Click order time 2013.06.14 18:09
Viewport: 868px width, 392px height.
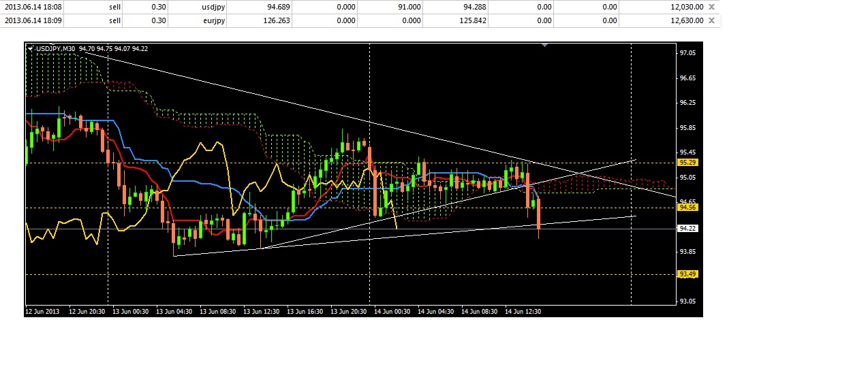click(33, 20)
